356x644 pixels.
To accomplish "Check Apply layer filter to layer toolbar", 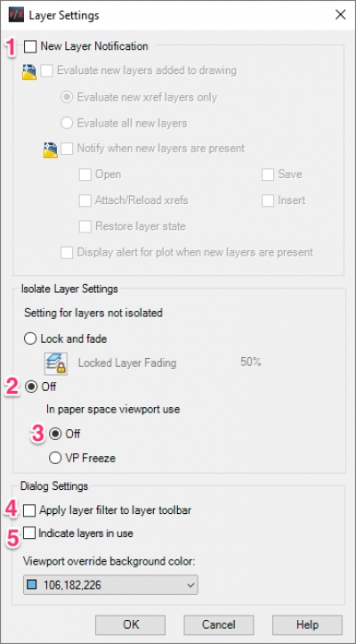I will [29, 510].
